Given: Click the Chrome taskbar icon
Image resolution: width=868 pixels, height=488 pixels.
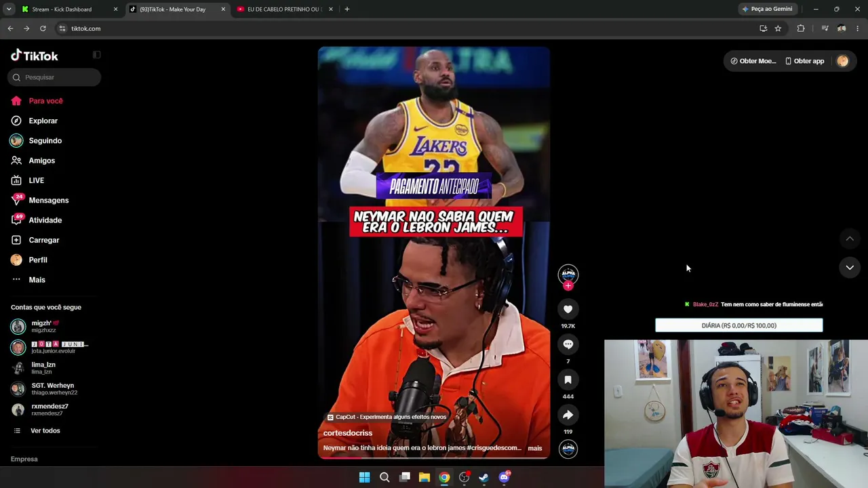Looking at the screenshot, I should (x=444, y=477).
